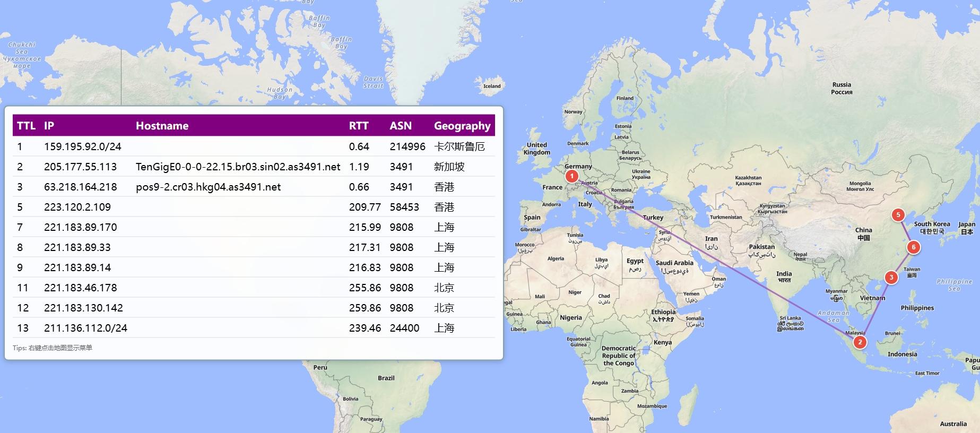Viewport: 980px width, 433px height.
Task: Select map marker 3 near Vietnam
Action: click(x=891, y=278)
